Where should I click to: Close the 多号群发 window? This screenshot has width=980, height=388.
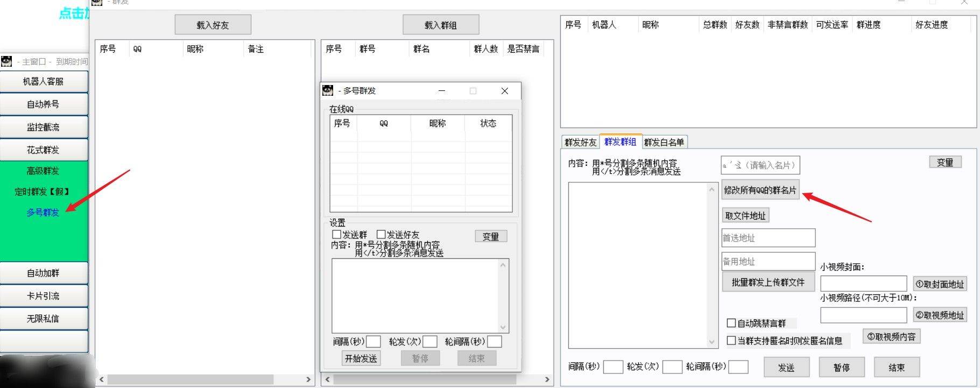coord(505,91)
